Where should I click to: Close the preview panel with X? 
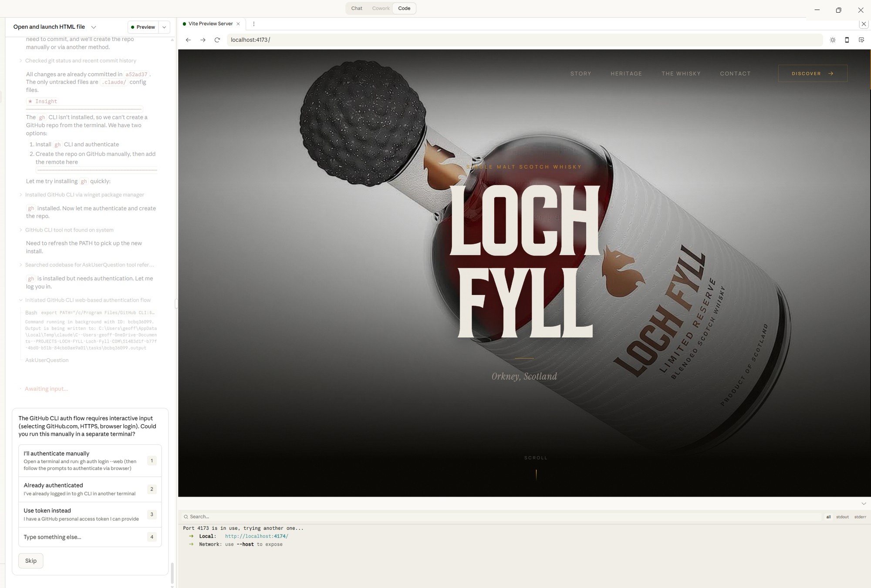tap(864, 24)
